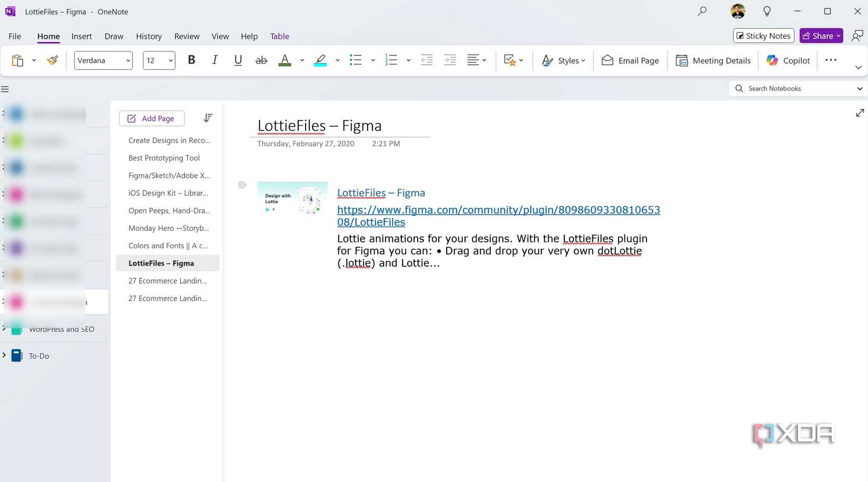Click the page title LottieFiles – Figma
Image resolution: width=868 pixels, height=482 pixels.
click(x=319, y=126)
